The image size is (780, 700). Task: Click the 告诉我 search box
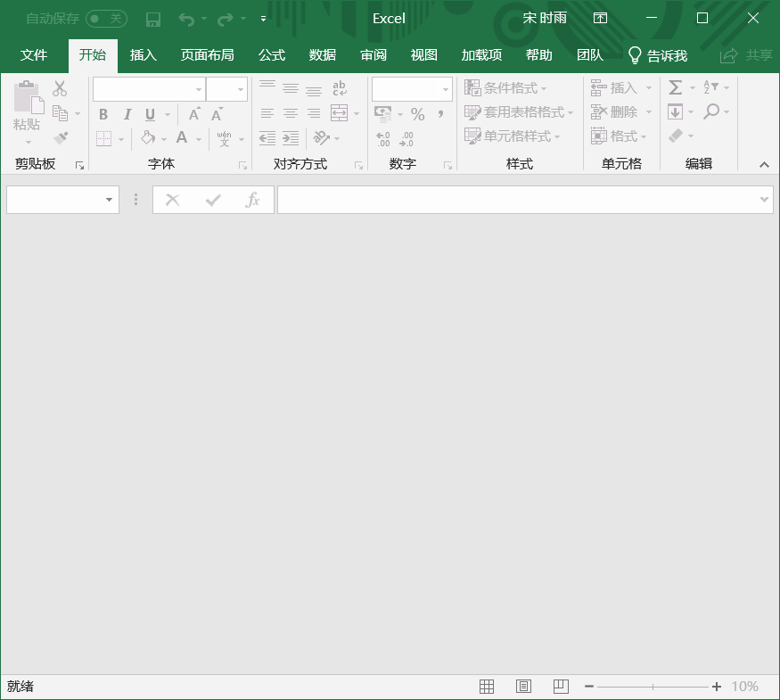point(658,55)
